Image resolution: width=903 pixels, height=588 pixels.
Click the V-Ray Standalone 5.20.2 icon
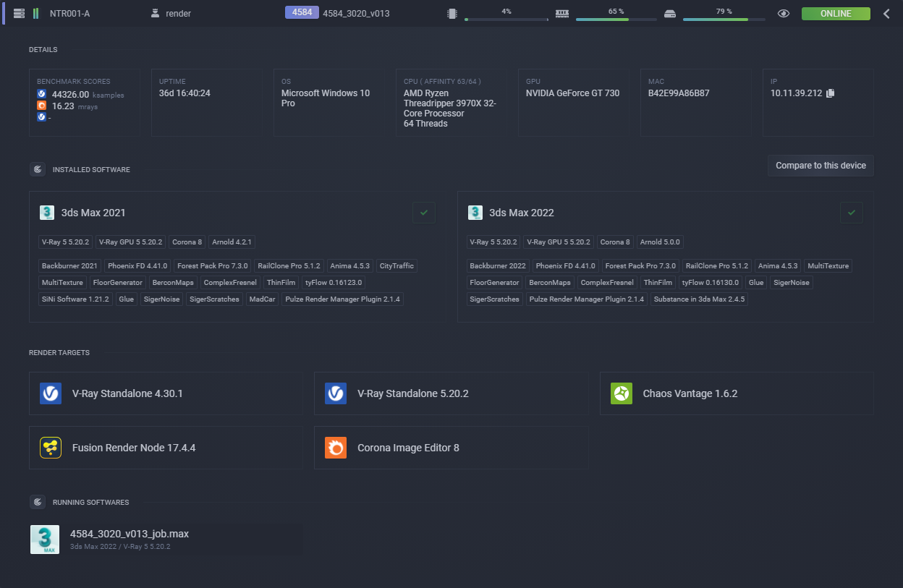(x=336, y=393)
